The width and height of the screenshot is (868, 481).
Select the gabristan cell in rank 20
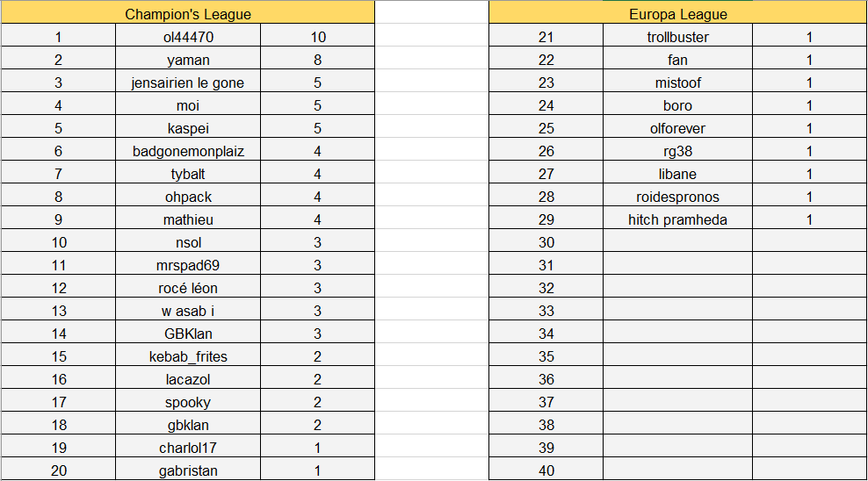click(188, 470)
